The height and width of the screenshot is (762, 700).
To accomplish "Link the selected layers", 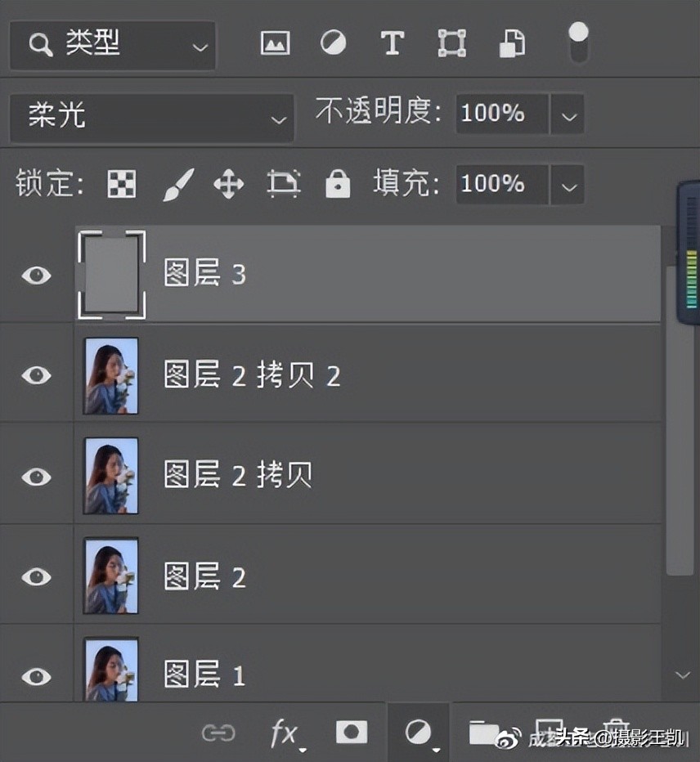I will (219, 733).
